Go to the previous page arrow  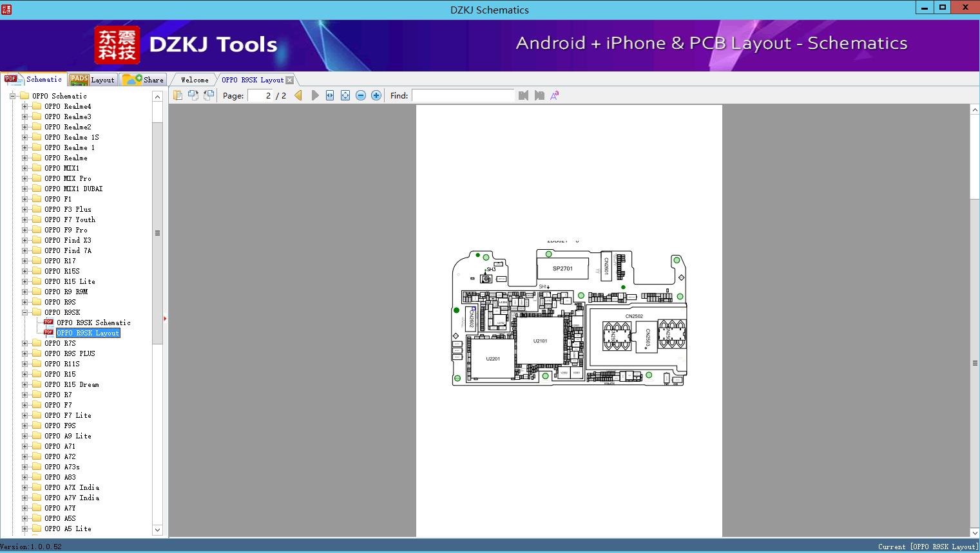coord(298,95)
